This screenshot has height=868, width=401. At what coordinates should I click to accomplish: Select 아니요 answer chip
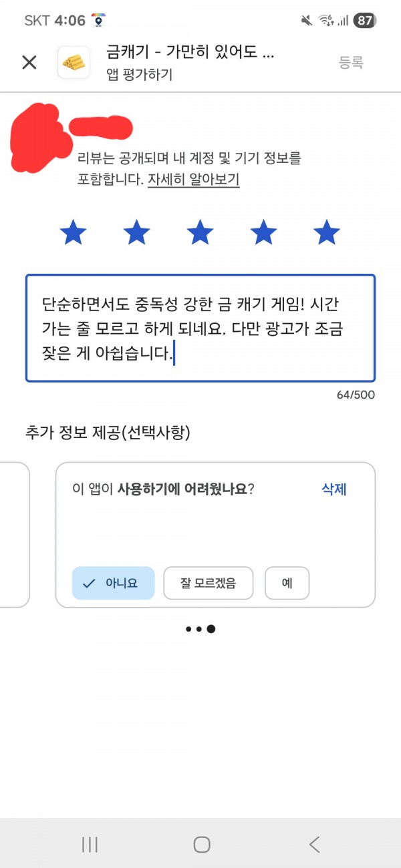(113, 583)
